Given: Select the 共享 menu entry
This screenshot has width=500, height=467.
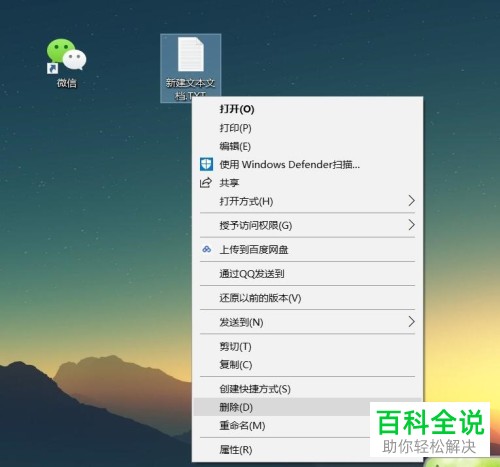Looking at the screenshot, I should click(307, 183).
